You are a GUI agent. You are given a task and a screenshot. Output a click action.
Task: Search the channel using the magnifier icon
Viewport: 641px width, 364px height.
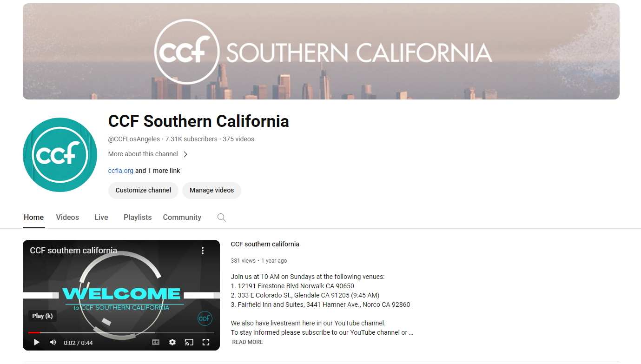222,218
